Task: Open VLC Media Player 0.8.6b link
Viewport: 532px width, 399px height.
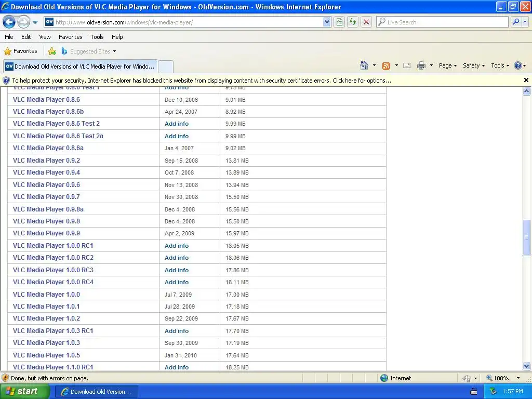Action: point(48,112)
